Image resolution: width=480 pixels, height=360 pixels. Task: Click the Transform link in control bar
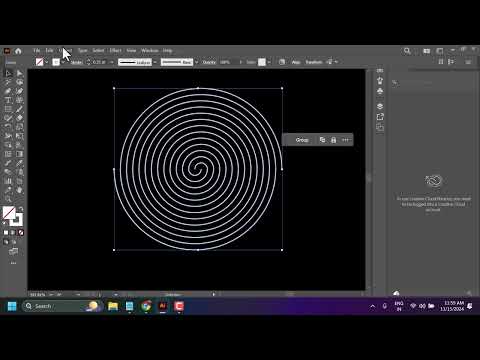[314, 62]
